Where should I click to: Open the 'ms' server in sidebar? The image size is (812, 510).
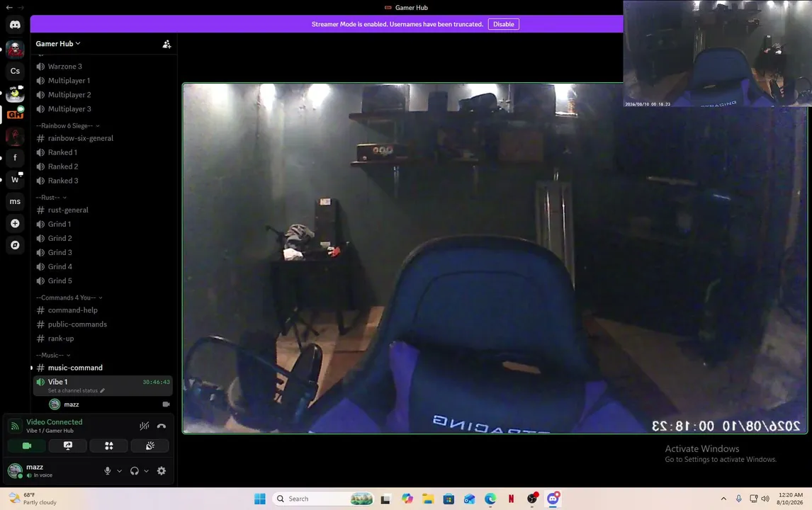(x=15, y=201)
